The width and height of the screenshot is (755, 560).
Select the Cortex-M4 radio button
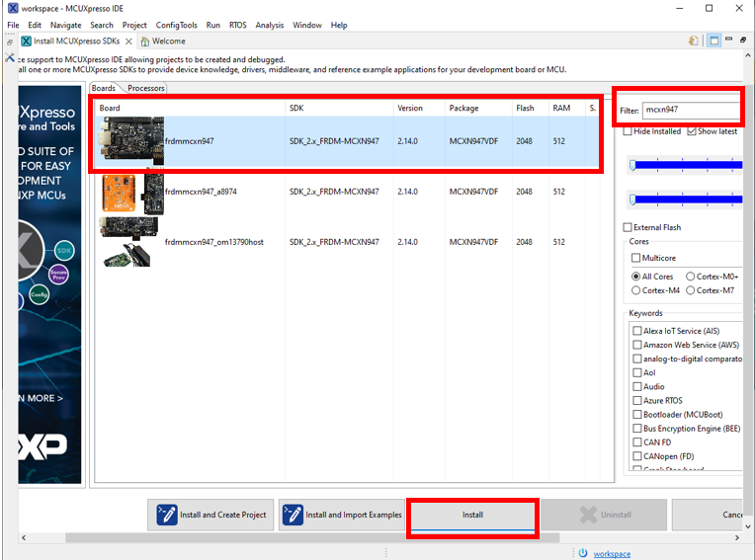pos(636,290)
